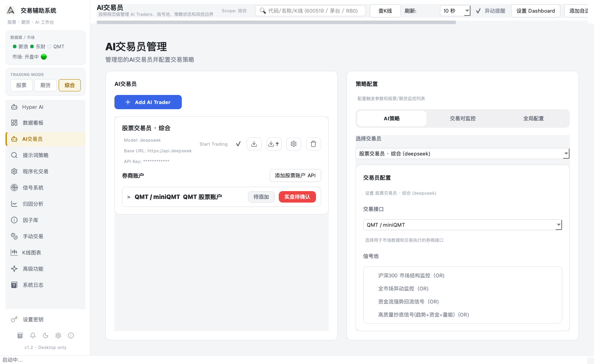Click the 系统日志 log book icon
Viewport: 594px width, 364px height.
pos(14,285)
